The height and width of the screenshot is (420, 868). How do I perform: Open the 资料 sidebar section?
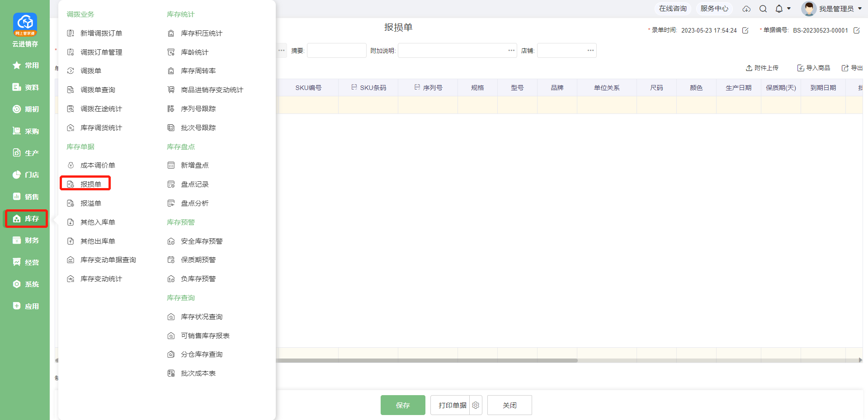(25, 87)
